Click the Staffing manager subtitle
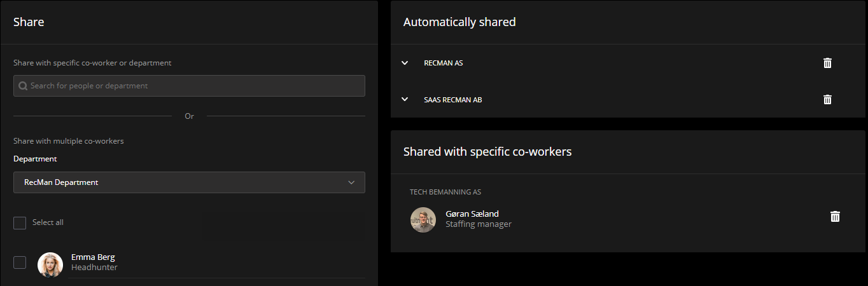 tap(478, 224)
